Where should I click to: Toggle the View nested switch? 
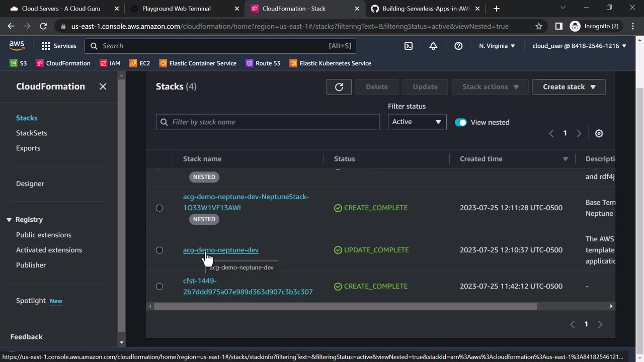460,122
